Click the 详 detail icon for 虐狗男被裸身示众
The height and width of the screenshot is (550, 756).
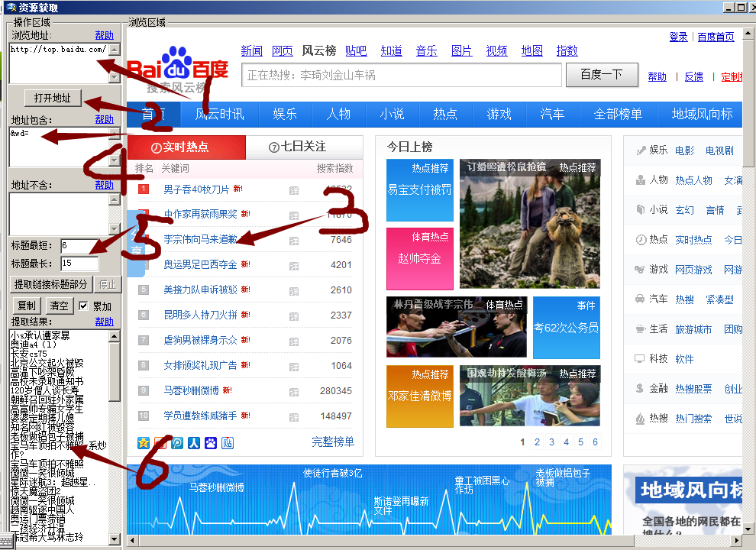pos(294,341)
